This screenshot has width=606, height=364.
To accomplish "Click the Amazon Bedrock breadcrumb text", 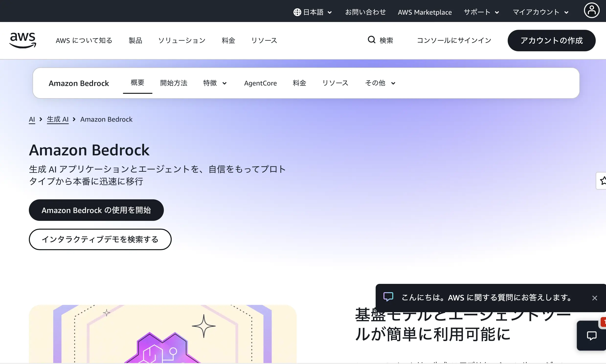I will pyautogui.click(x=106, y=119).
